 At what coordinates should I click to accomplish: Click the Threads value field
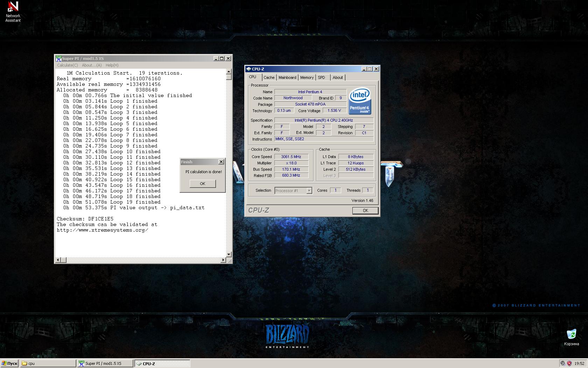click(367, 190)
